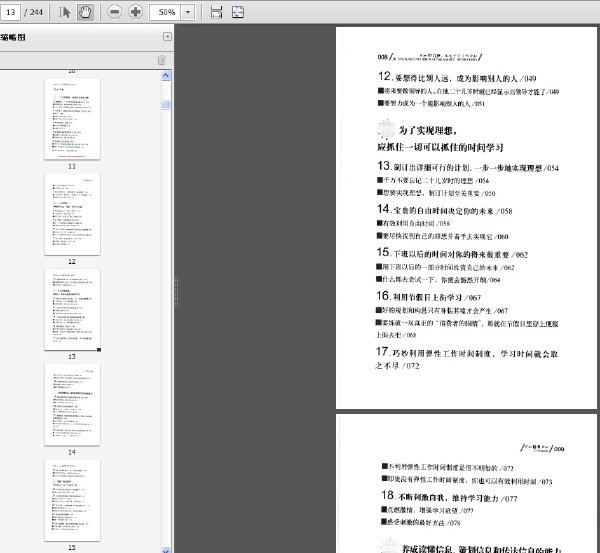Choose the fit-one-full-page view icon
Image resolution: width=600 pixels, height=553 pixels.
click(x=238, y=12)
